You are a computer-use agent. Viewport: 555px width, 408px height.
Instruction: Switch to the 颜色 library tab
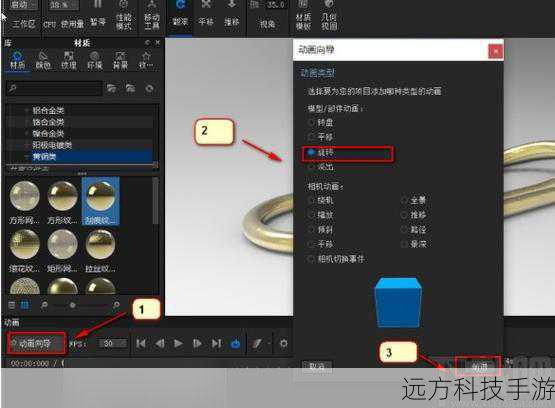click(43, 60)
